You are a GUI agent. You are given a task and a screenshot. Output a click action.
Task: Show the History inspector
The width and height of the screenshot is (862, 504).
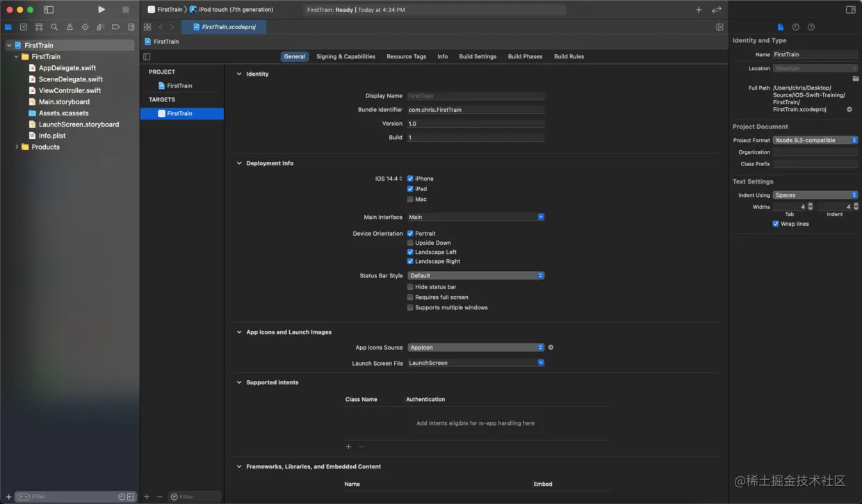[x=796, y=27]
